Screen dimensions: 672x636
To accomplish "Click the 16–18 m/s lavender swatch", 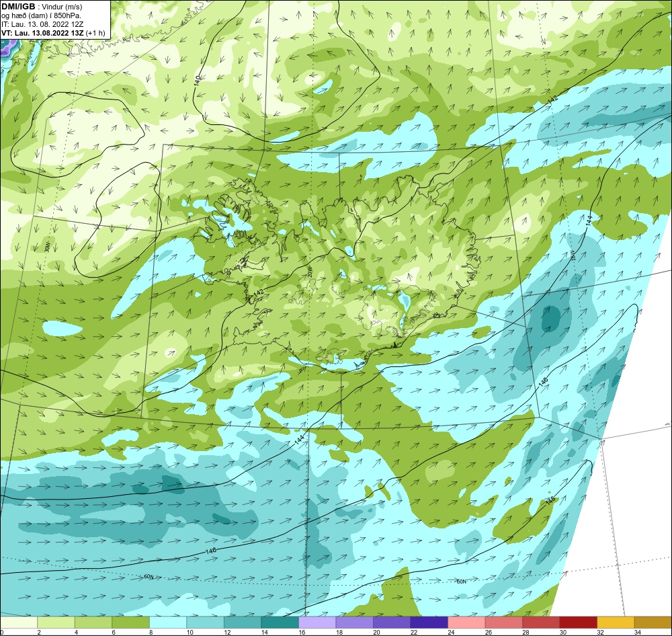I will pyautogui.click(x=317, y=623).
